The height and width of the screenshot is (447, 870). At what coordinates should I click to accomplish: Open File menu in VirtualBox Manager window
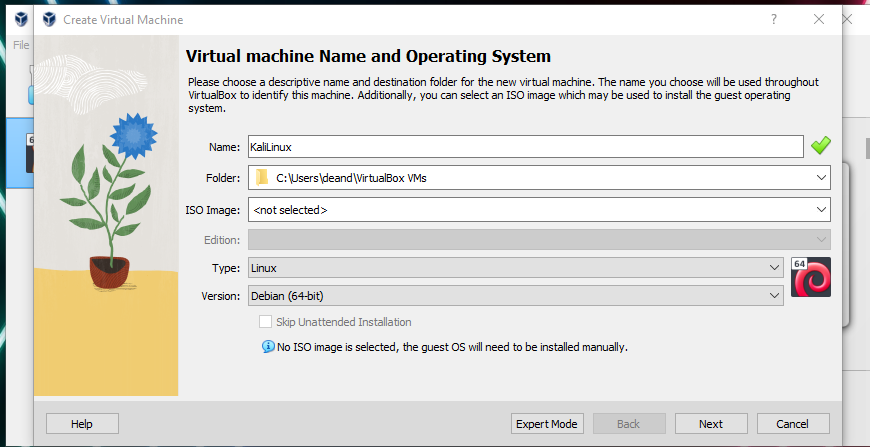point(21,45)
